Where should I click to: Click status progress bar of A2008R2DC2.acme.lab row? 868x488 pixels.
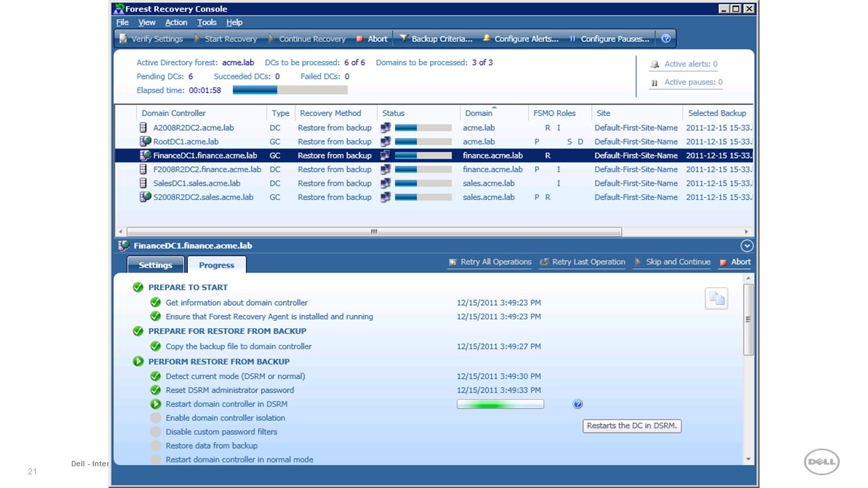[x=423, y=127]
